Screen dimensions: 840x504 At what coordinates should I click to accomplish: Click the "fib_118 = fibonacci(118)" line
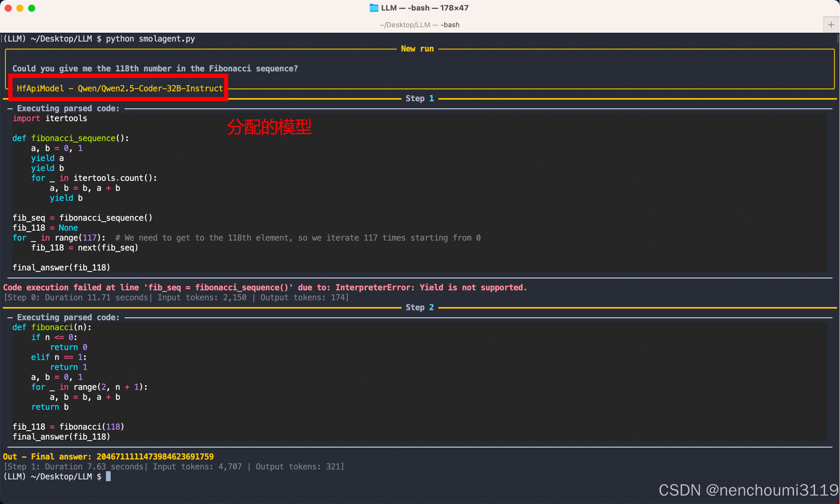(68, 427)
